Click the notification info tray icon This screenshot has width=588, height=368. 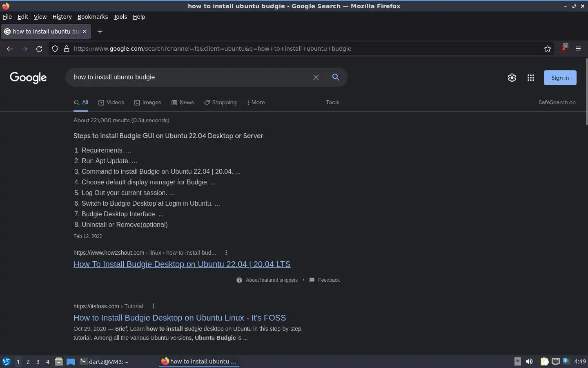pyautogui.click(x=566, y=361)
